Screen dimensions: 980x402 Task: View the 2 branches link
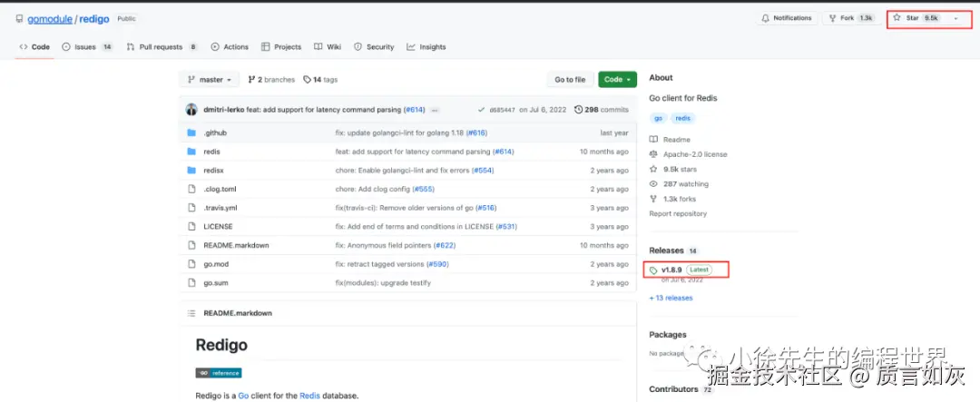[271, 79]
